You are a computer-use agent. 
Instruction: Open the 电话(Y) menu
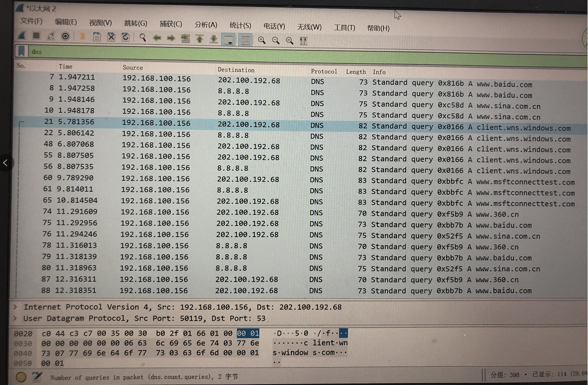click(x=274, y=26)
